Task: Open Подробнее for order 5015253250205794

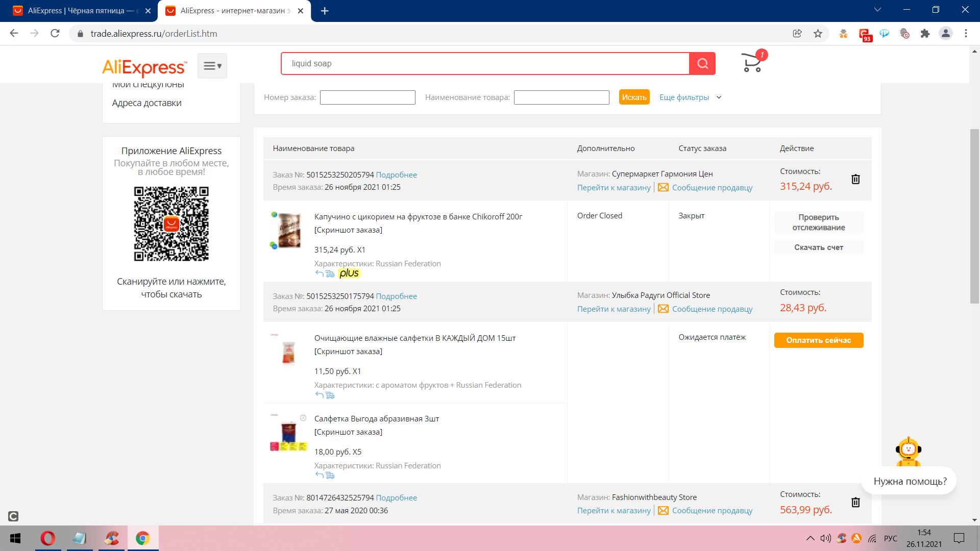Action: coord(397,175)
